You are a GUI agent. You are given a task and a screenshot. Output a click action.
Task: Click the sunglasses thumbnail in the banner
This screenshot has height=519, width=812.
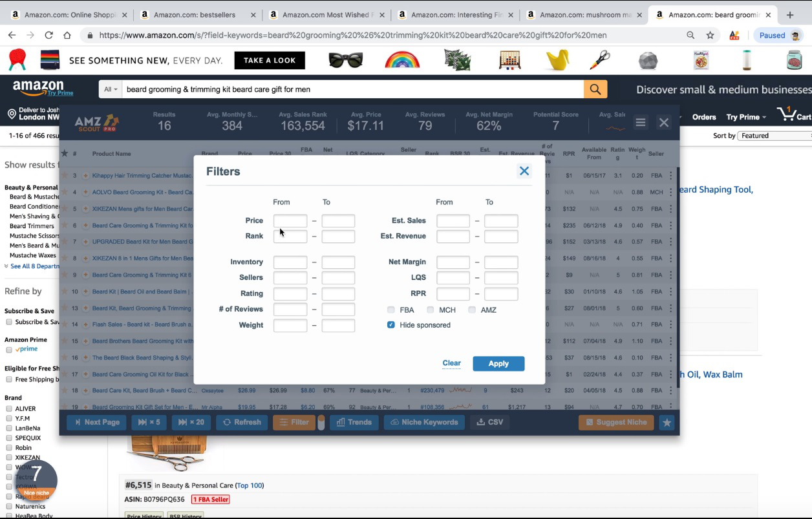pyautogui.click(x=346, y=60)
